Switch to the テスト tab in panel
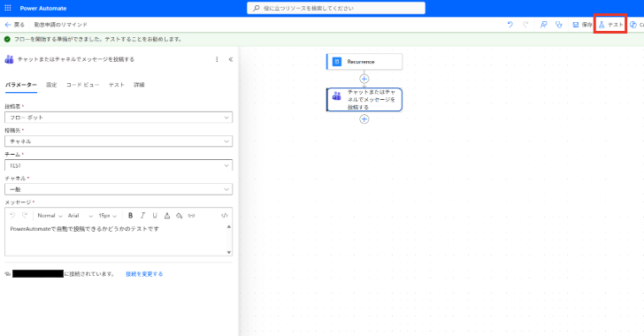The image size is (644, 336). (116, 85)
